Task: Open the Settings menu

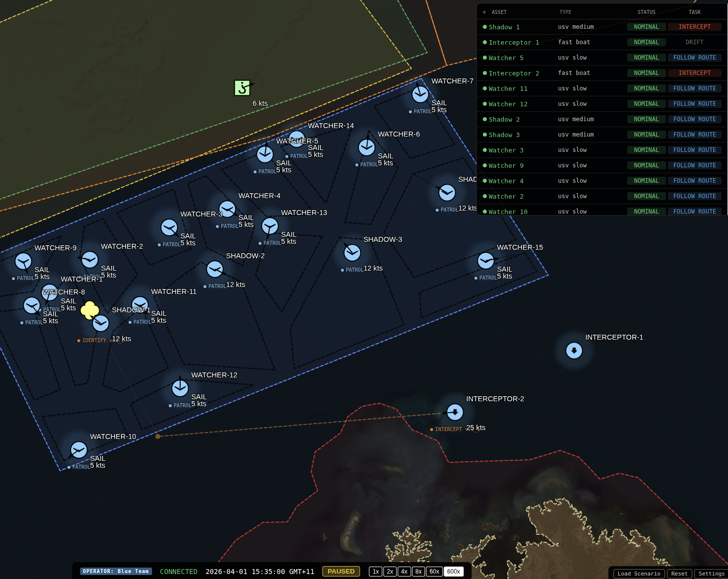Action: (x=711, y=574)
